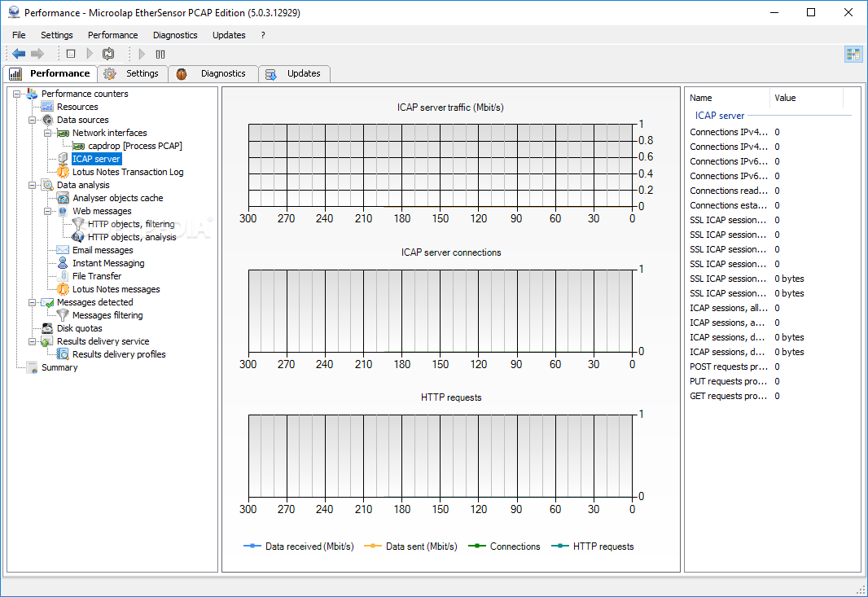The width and height of the screenshot is (868, 597).
Task: Click the ICAP server group header
Action: tap(720, 116)
